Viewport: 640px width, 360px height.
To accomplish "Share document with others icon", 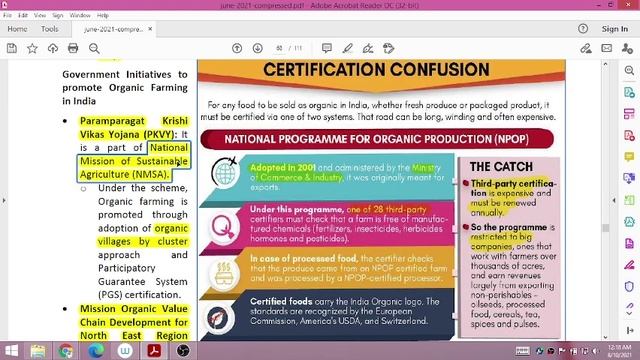I will (x=627, y=48).
